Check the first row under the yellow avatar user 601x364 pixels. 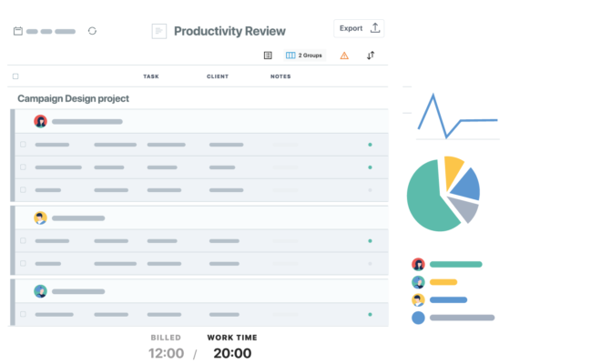pyautogui.click(x=23, y=240)
